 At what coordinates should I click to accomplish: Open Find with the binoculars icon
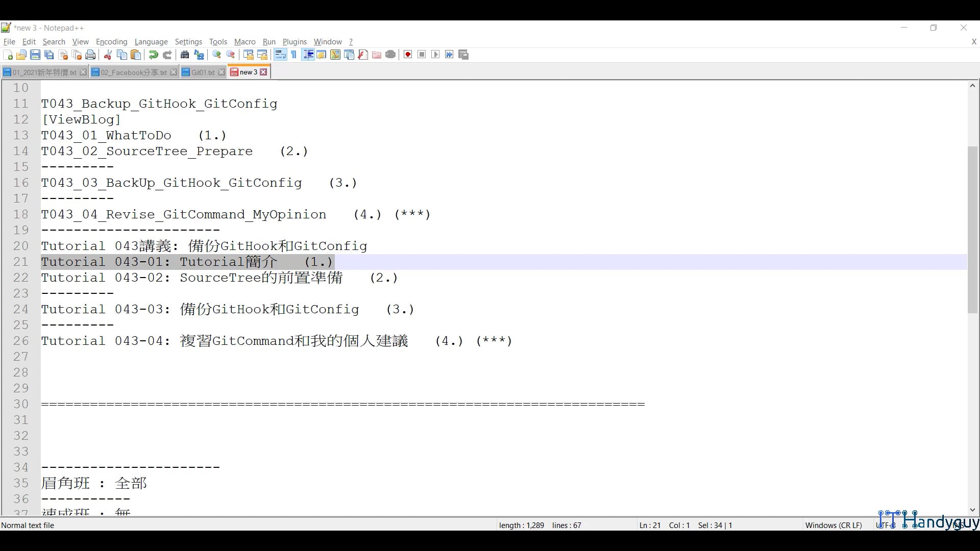tap(185, 55)
